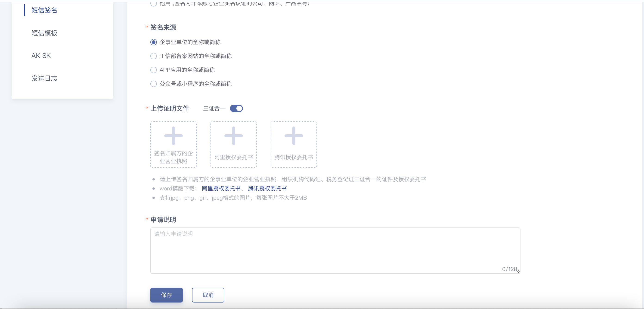The height and width of the screenshot is (309, 644).
Task: Open the 短信模板 sidebar menu item
Action: point(44,33)
